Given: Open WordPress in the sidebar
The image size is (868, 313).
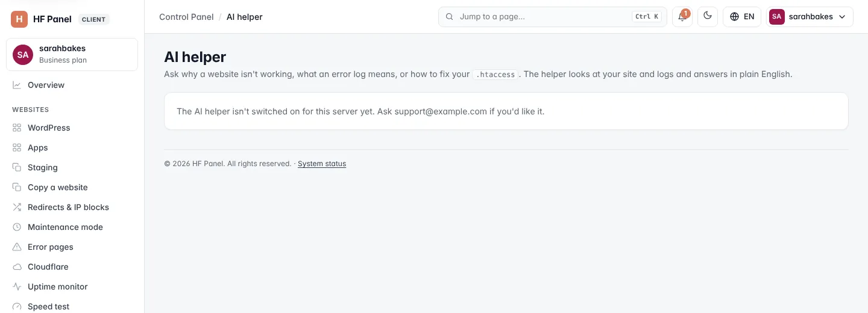Looking at the screenshot, I should pos(72,128).
